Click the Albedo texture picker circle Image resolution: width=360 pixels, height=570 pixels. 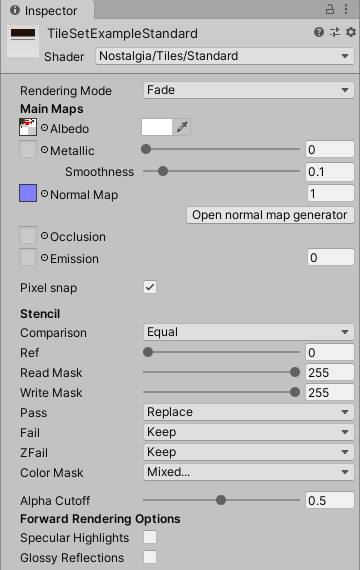point(44,128)
